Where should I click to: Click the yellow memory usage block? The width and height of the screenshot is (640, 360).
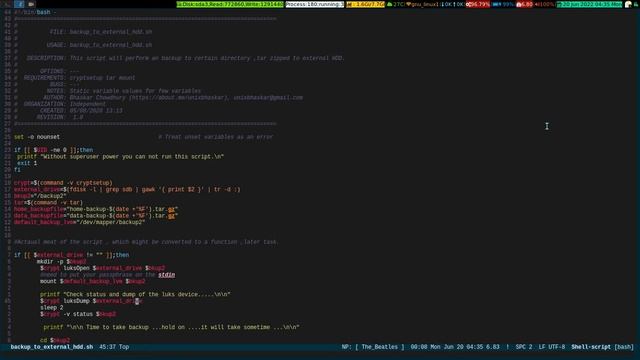365,4
